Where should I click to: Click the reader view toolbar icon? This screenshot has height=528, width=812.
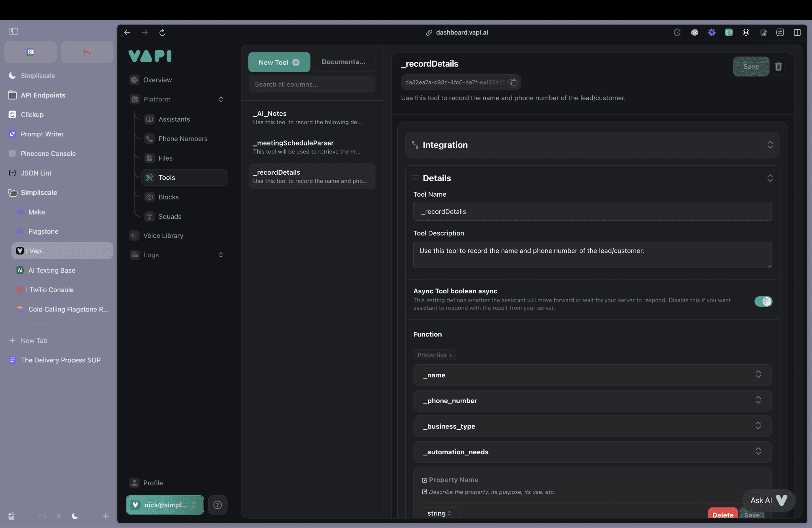click(780, 33)
